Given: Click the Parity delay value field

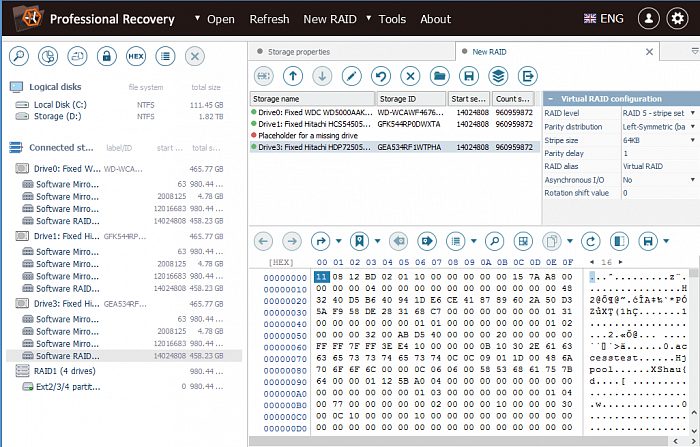Looking at the screenshot, I should [x=660, y=153].
